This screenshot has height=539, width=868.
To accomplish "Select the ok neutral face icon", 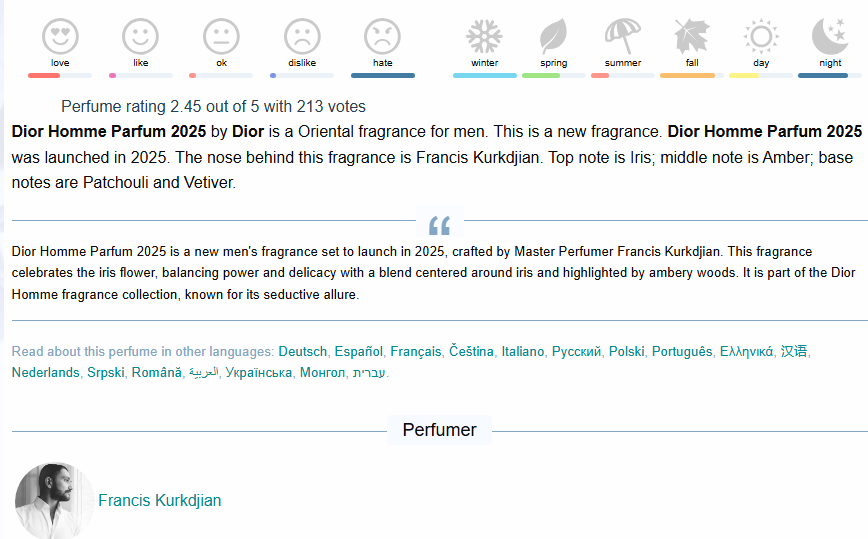I will 221,36.
